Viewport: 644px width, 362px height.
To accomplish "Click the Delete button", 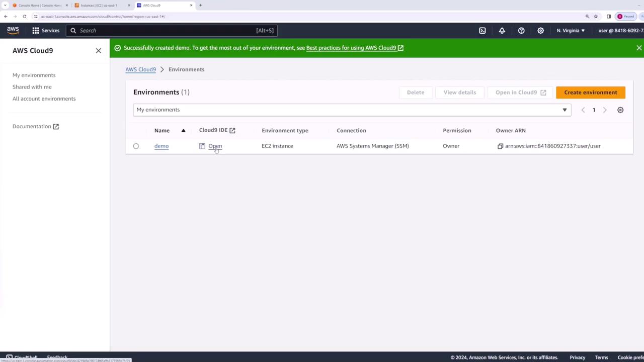I will [x=416, y=93].
